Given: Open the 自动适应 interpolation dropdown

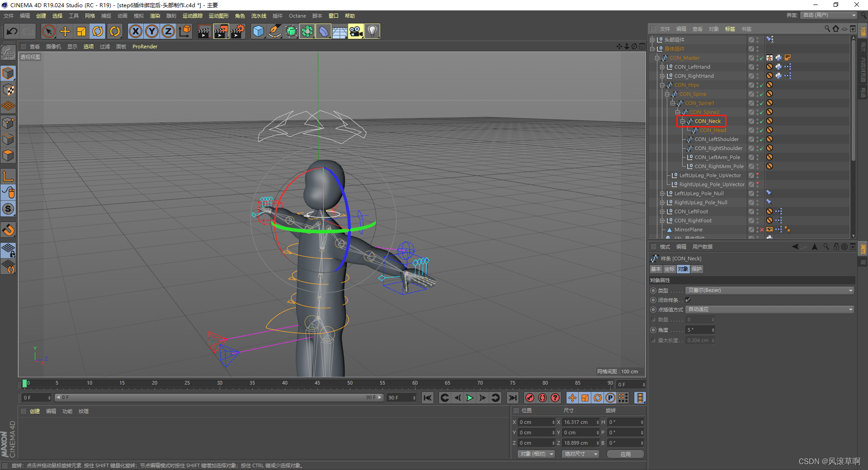Looking at the screenshot, I should [769, 309].
